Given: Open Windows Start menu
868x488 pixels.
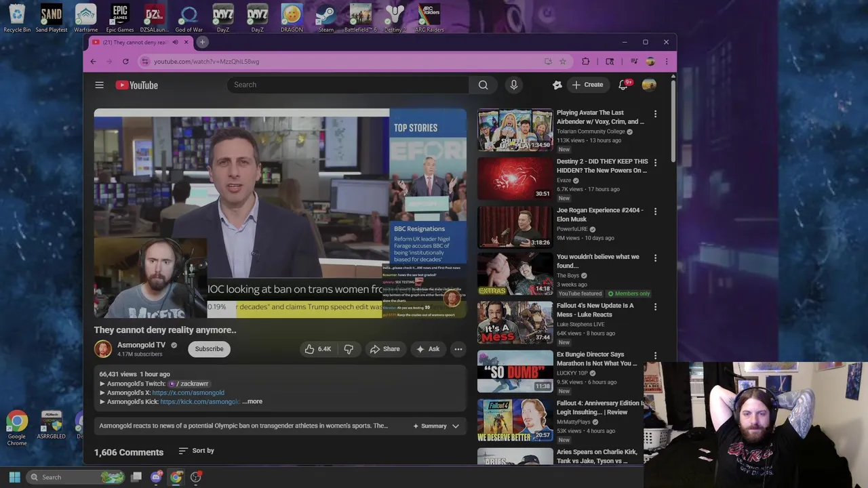Looking at the screenshot, I should click(x=14, y=477).
